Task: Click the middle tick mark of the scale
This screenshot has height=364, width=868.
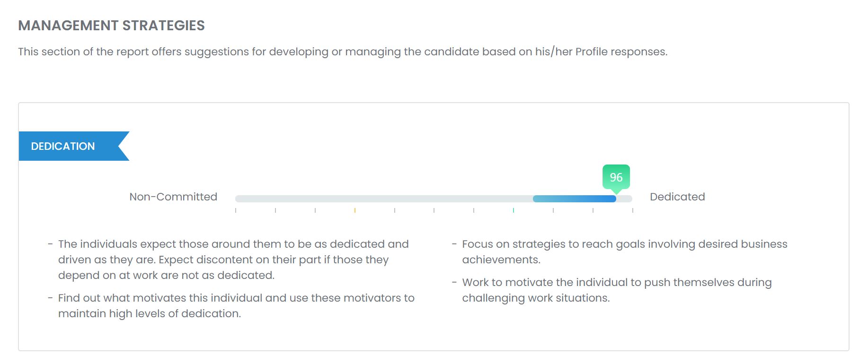Action: coord(434,210)
